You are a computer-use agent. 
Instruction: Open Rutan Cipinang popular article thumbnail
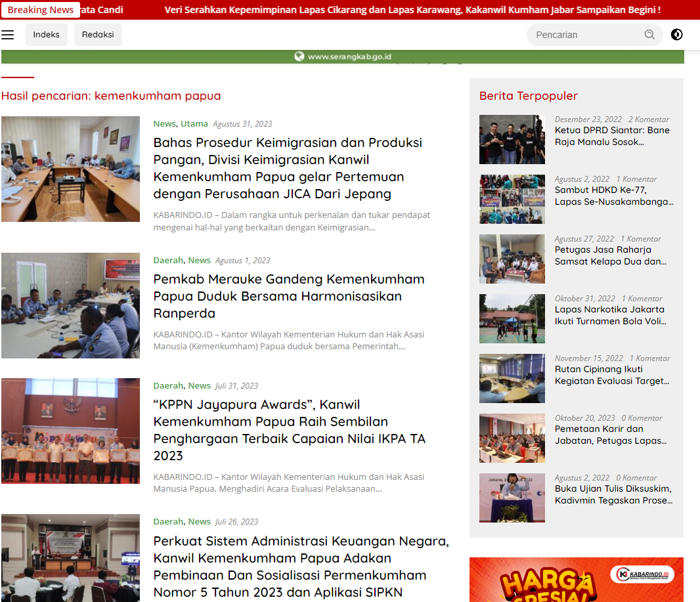coord(512,378)
